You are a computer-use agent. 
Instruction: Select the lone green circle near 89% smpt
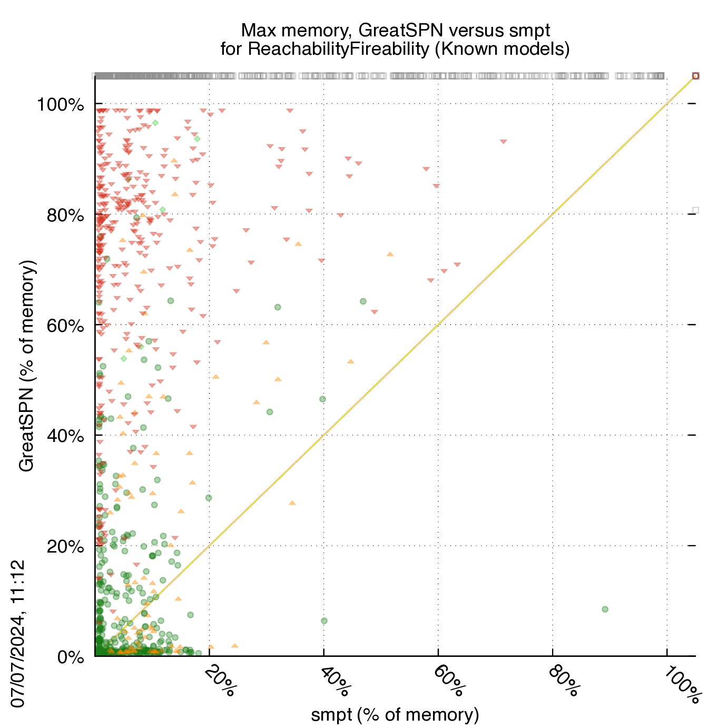pyautogui.click(x=605, y=609)
